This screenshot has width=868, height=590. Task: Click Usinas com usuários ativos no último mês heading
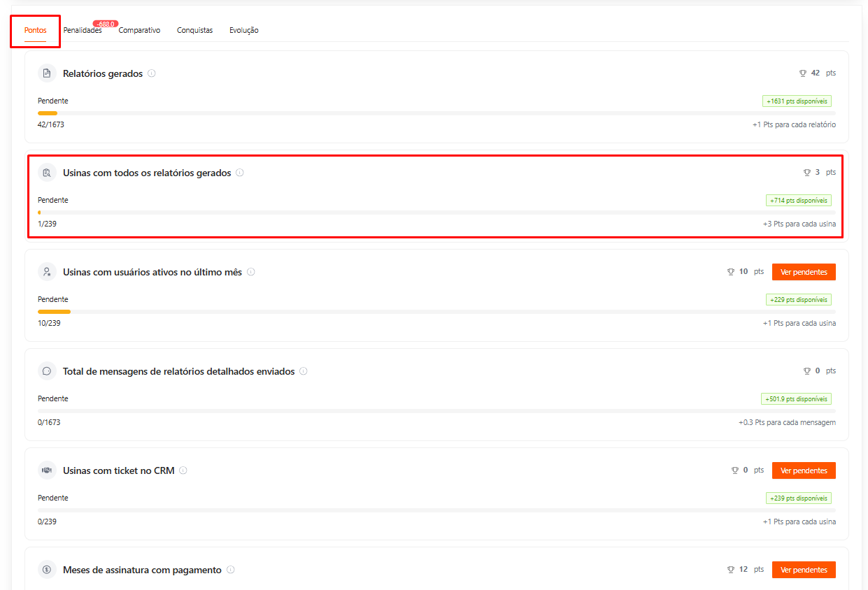(x=152, y=272)
